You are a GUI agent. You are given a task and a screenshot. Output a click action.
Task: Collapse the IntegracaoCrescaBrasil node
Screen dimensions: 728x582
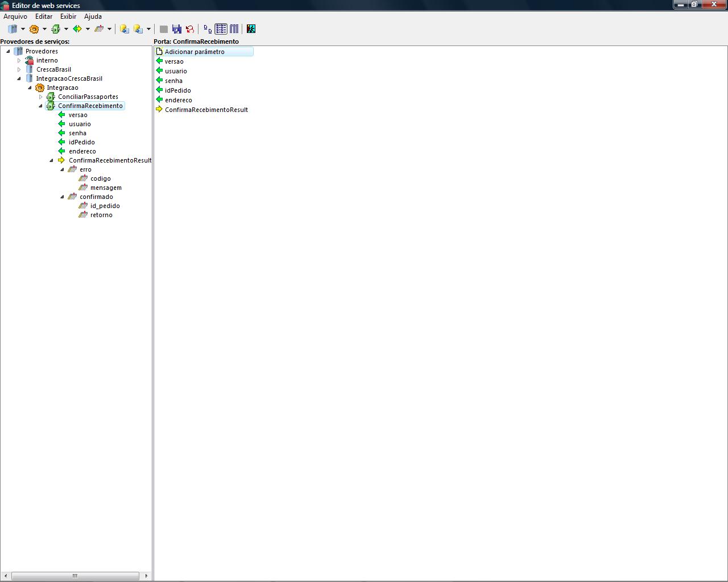click(x=19, y=78)
